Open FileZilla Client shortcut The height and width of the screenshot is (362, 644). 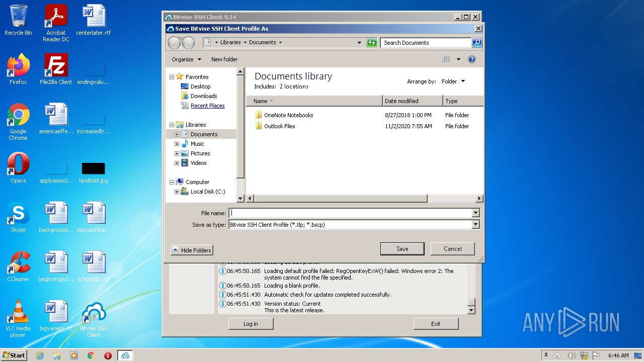[x=56, y=69]
